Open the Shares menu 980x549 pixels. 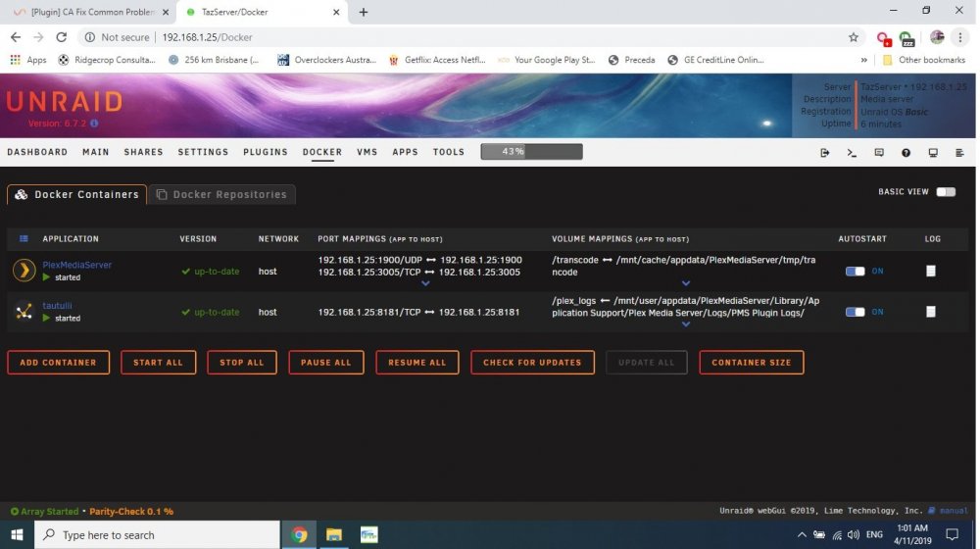pyautogui.click(x=144, y=152)
